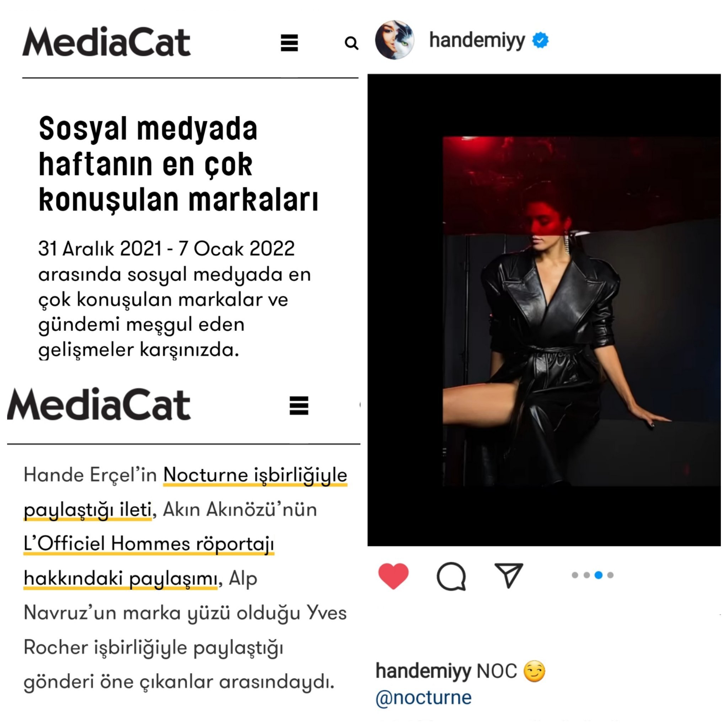Click handemiyy username in the caption

(423, 671)
